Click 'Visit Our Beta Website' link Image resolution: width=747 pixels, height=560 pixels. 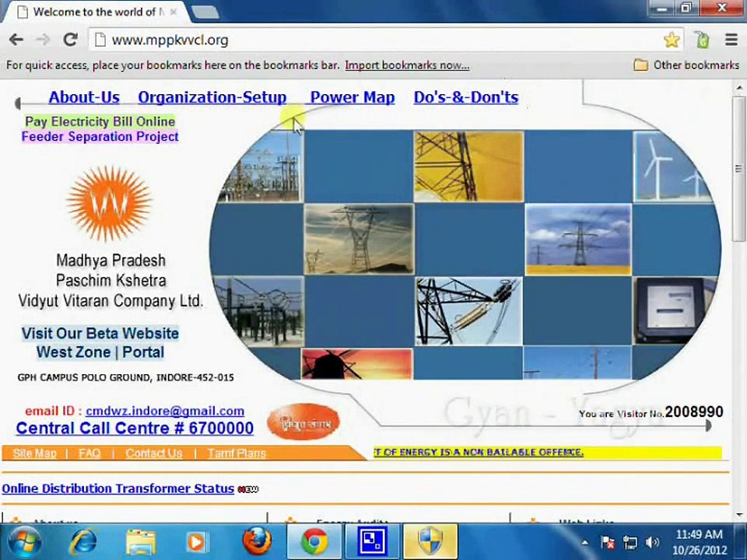click(x=100, y=334)
